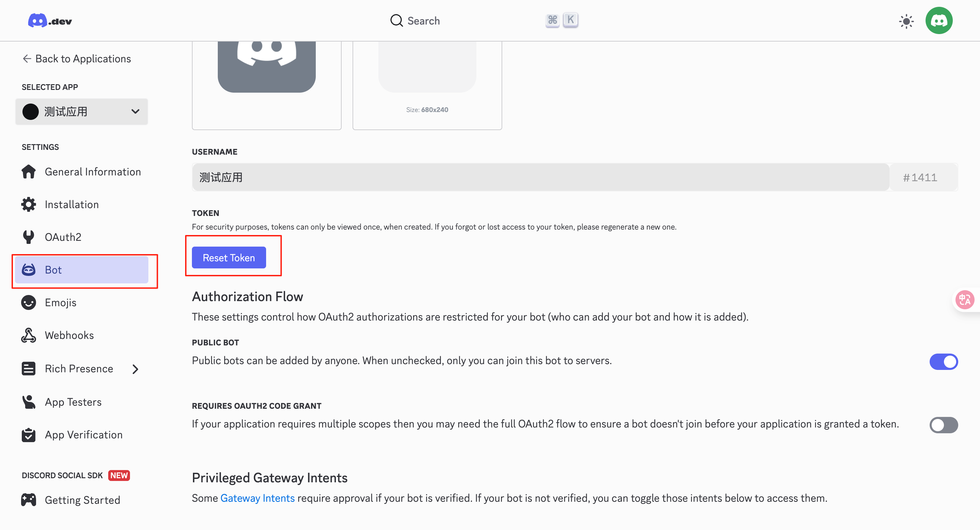Click the bot username input field

[x=540, y=177]
